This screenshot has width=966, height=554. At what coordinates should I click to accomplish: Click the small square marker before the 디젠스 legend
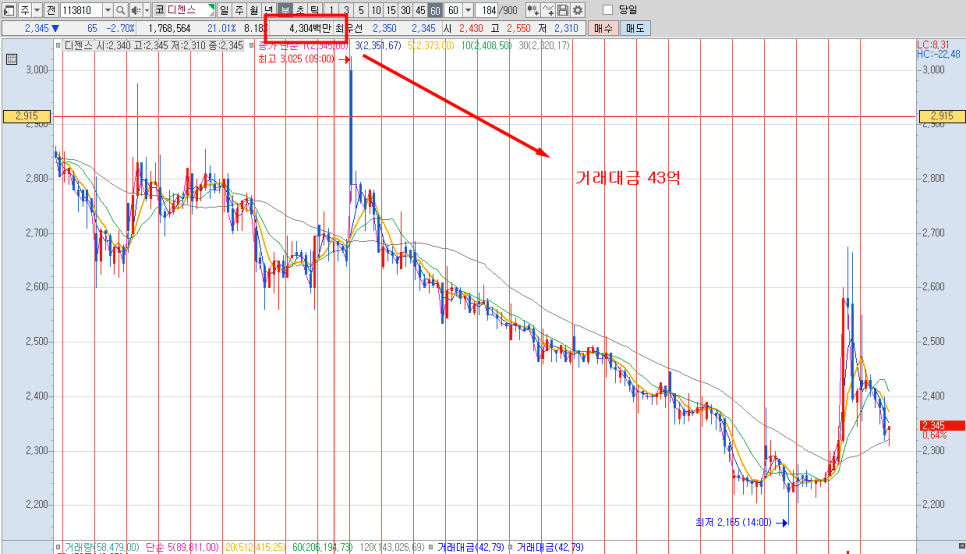[x=58, y=46]
